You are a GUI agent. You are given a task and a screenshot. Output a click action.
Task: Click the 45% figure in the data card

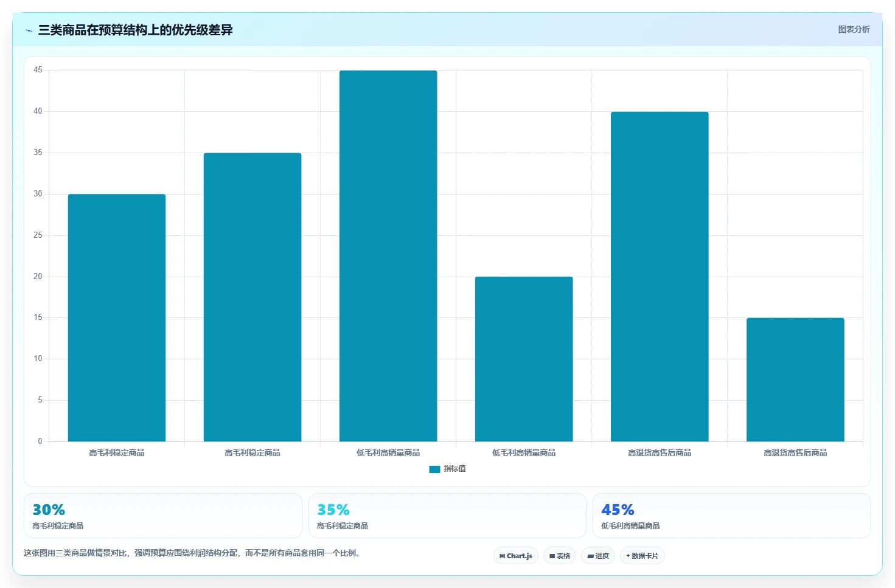coord(618,510)
